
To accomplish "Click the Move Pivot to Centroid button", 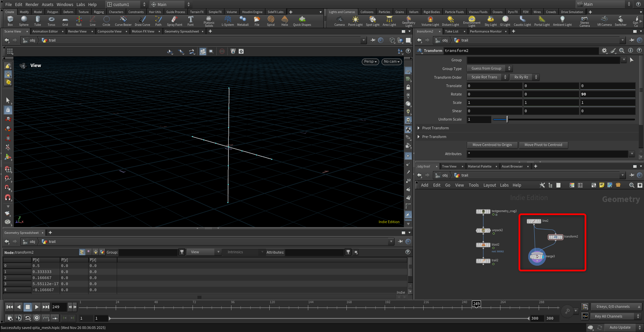I will [543, 145].
